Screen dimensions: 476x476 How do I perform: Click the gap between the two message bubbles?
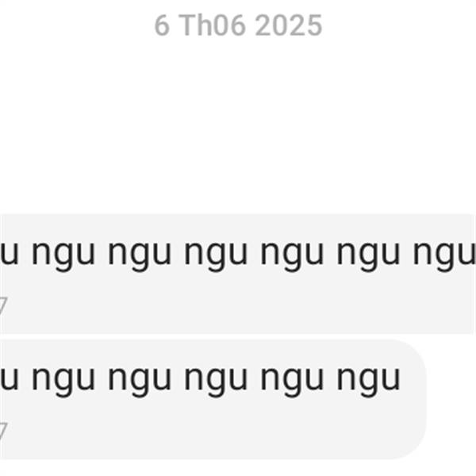point(236,336)
